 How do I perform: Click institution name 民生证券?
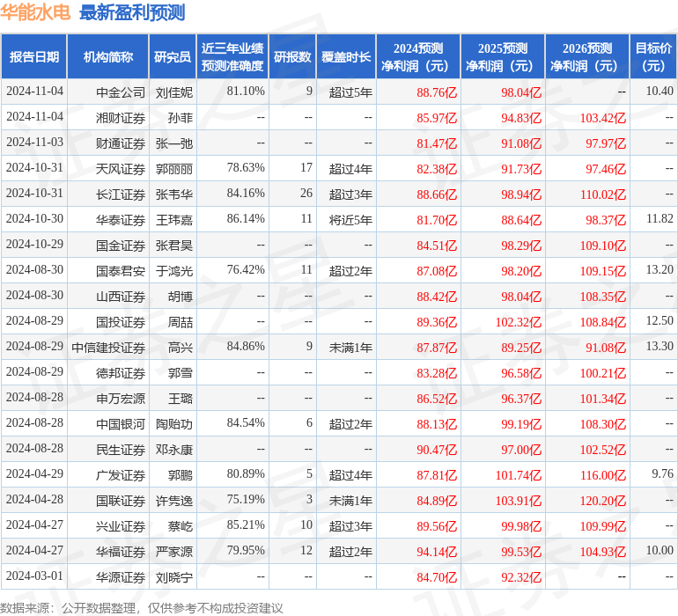pos(121,449)
